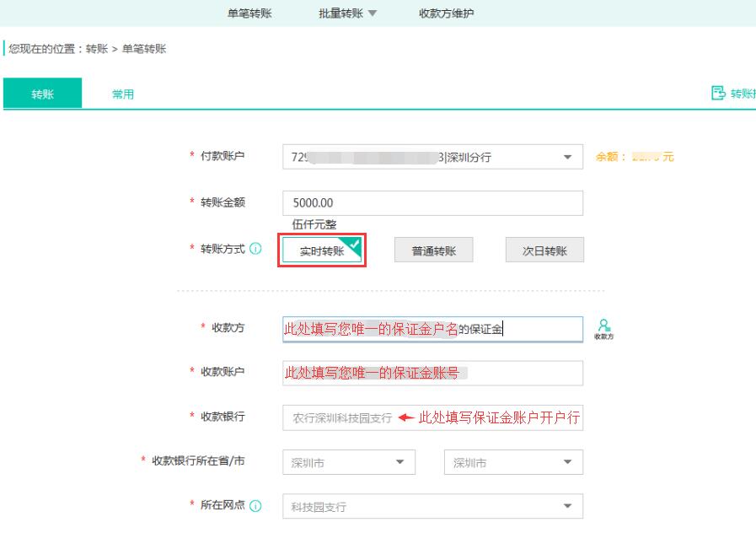Choose 普通转账 transfer mode
756x549 pixels.
click(x=433, y=250)
